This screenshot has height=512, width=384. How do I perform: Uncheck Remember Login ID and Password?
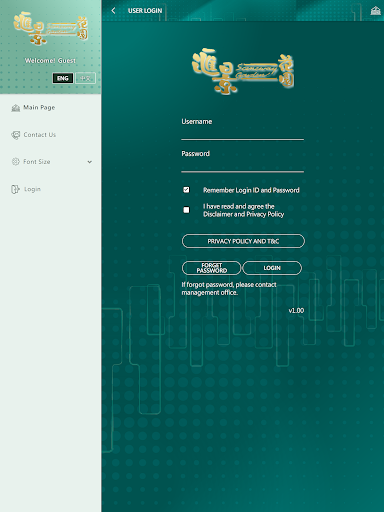(x=186, y=190)
